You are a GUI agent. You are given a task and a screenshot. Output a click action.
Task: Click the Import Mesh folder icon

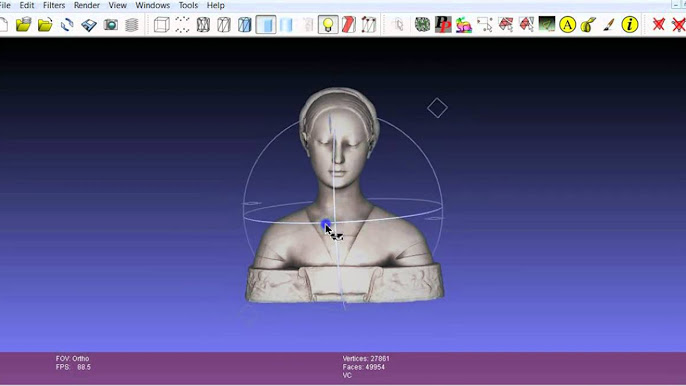[45, 25]
